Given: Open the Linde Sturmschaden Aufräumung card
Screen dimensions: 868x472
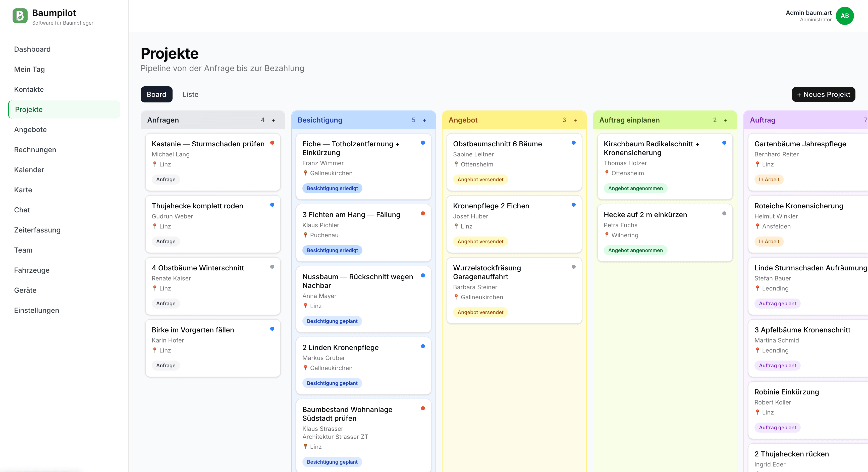Looking at the screenshot, I should pos(808,286).
